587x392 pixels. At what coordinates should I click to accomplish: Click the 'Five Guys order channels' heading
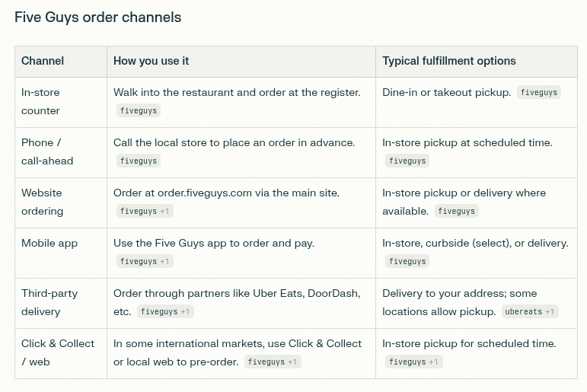97,17
